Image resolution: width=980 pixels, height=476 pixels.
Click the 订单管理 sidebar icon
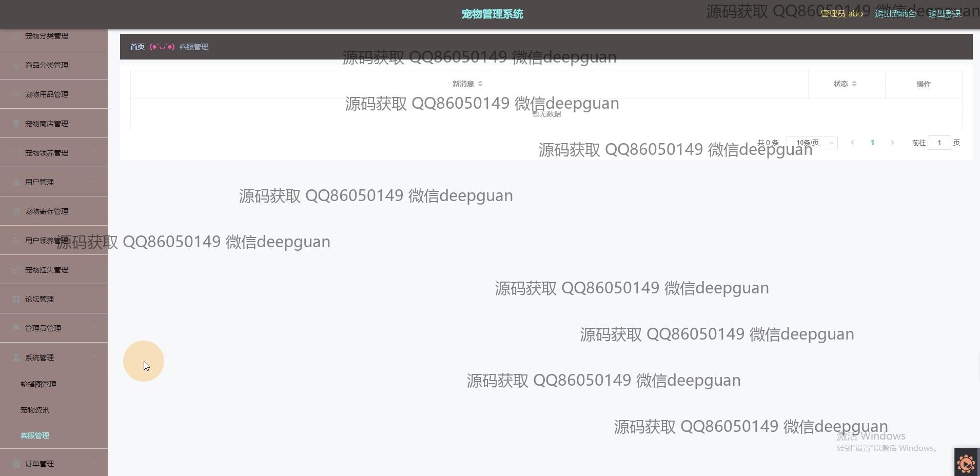point(16,464)
